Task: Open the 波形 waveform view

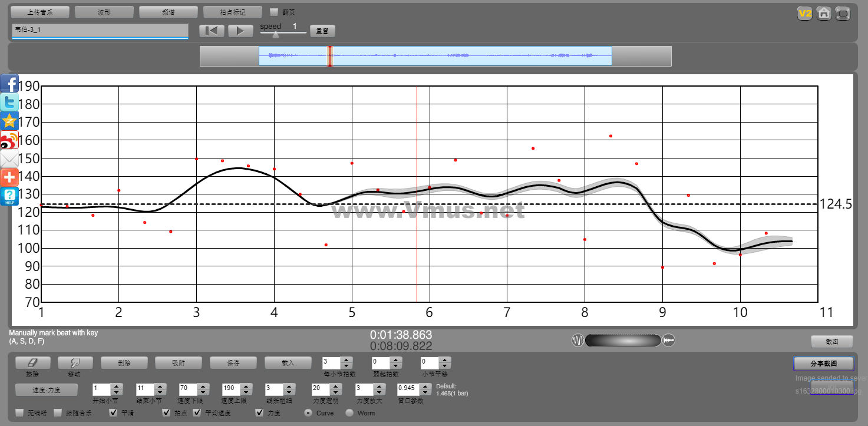Action: [x=104, y=12]
